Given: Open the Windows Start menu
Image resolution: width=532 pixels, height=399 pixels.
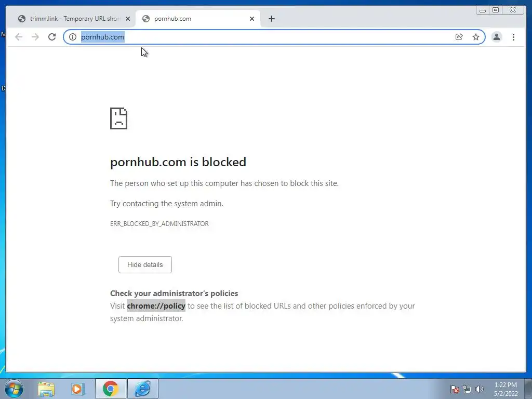Looking at the screenshot, I should coord(14,389).
